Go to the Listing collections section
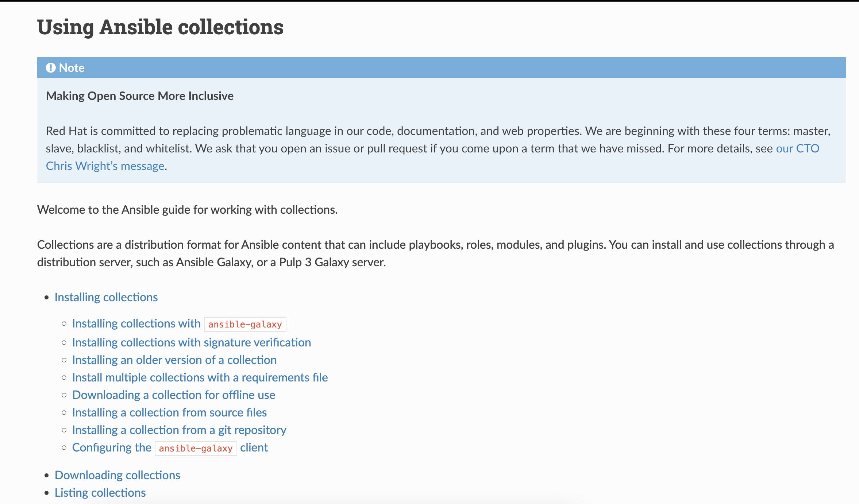The height and width of the screenshot is (504, 859). (100, 493)
